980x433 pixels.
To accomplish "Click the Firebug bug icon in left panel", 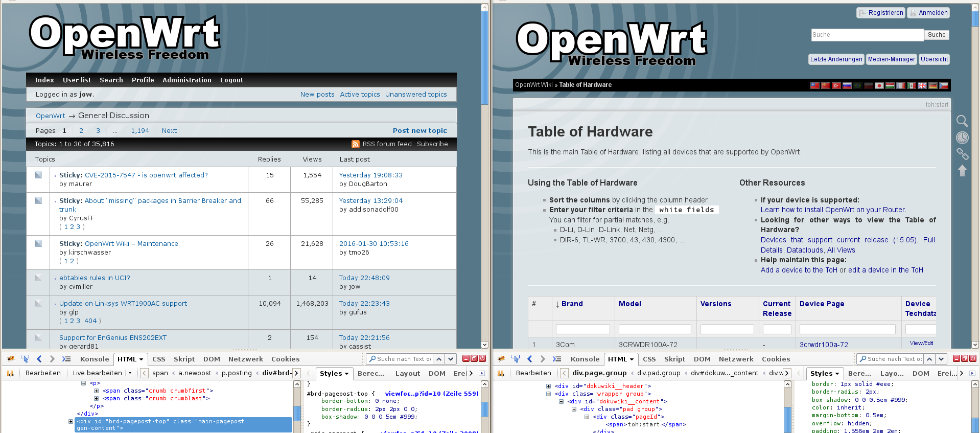I will [x=11, y=359].
